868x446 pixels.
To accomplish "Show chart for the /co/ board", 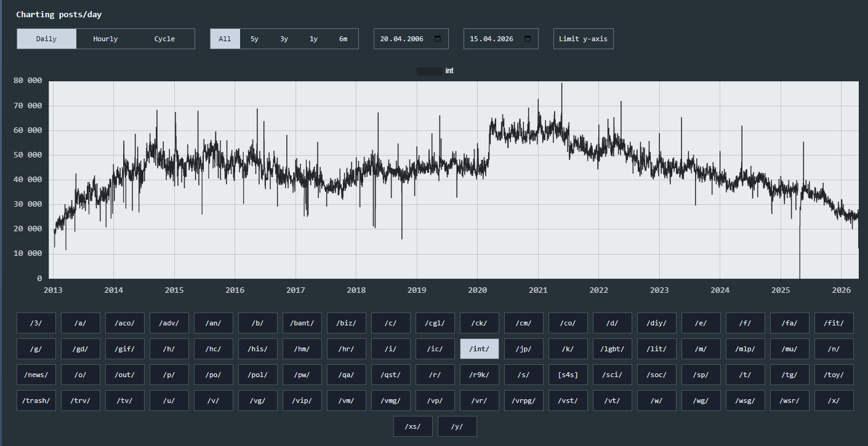I will tap(569, 323).
